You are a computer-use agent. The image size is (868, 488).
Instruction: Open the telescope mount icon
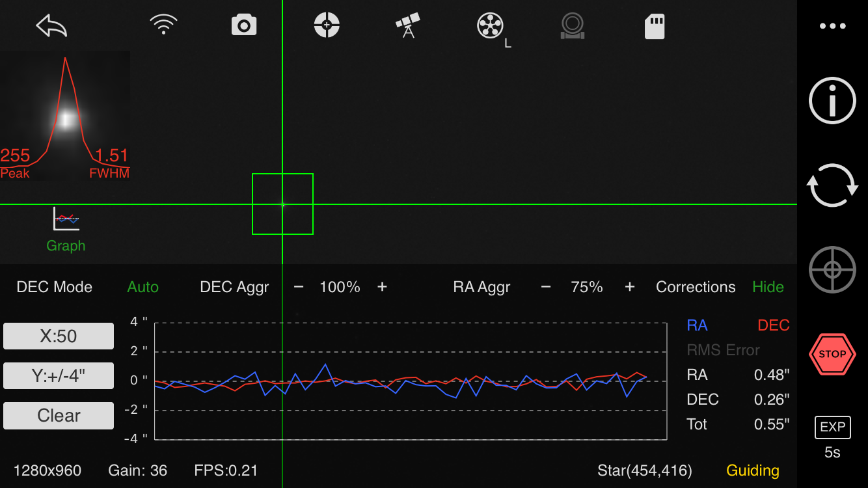coord(408,26)
